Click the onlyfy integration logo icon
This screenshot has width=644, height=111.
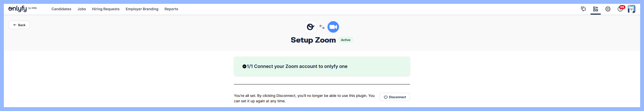tap(311, 27)
